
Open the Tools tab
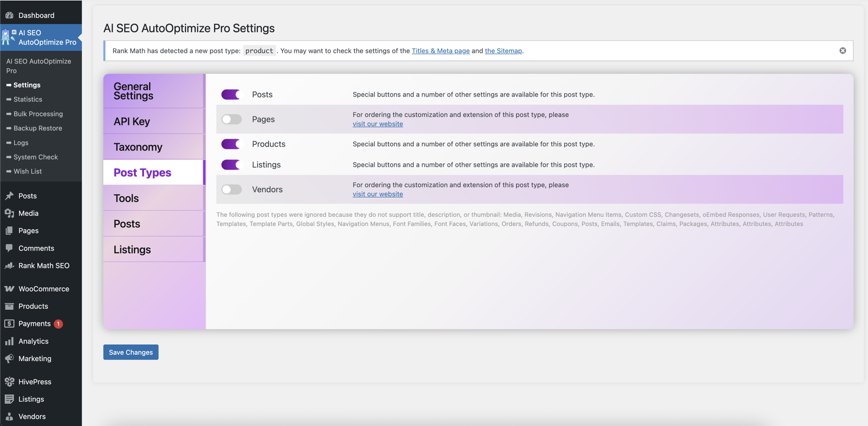tap(154, 198)
